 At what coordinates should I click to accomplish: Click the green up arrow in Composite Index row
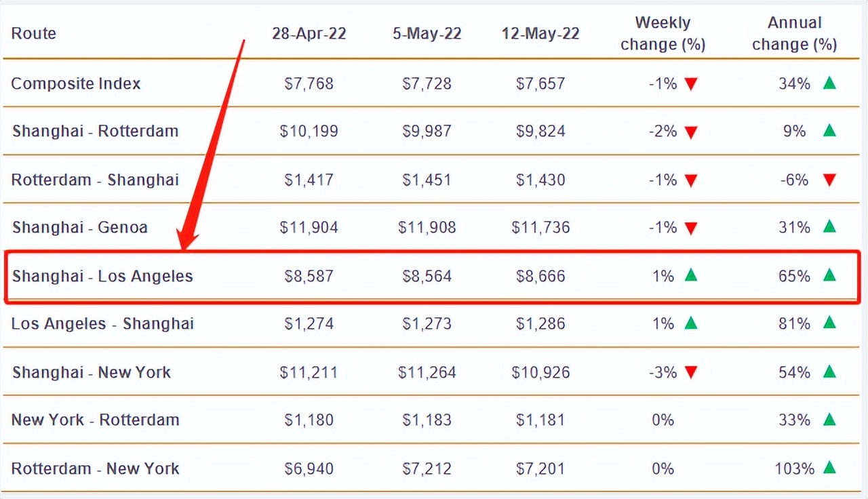(x=829, y=83)
